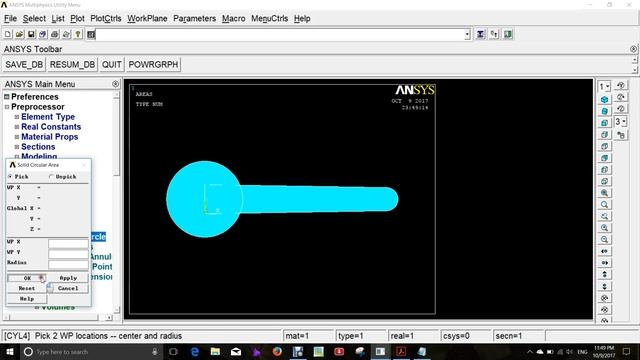
Task: Click the WP Y input field
Action: 68,254
